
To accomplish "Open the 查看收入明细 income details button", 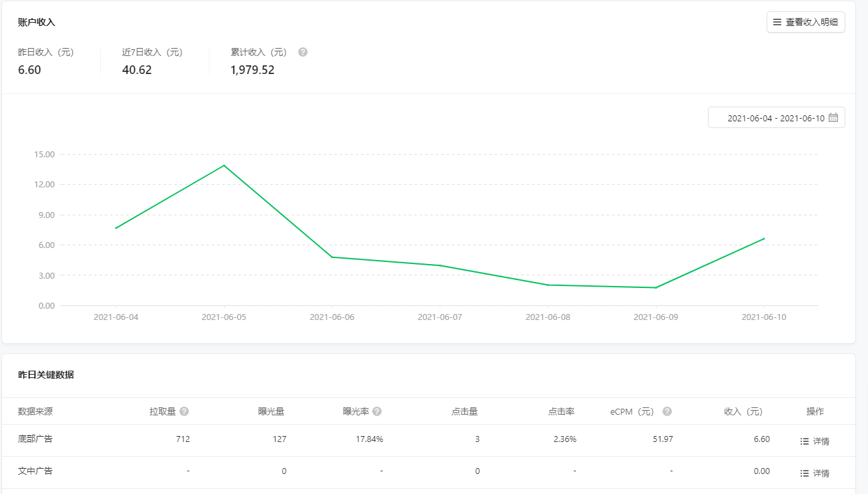I will pos(805,22).
